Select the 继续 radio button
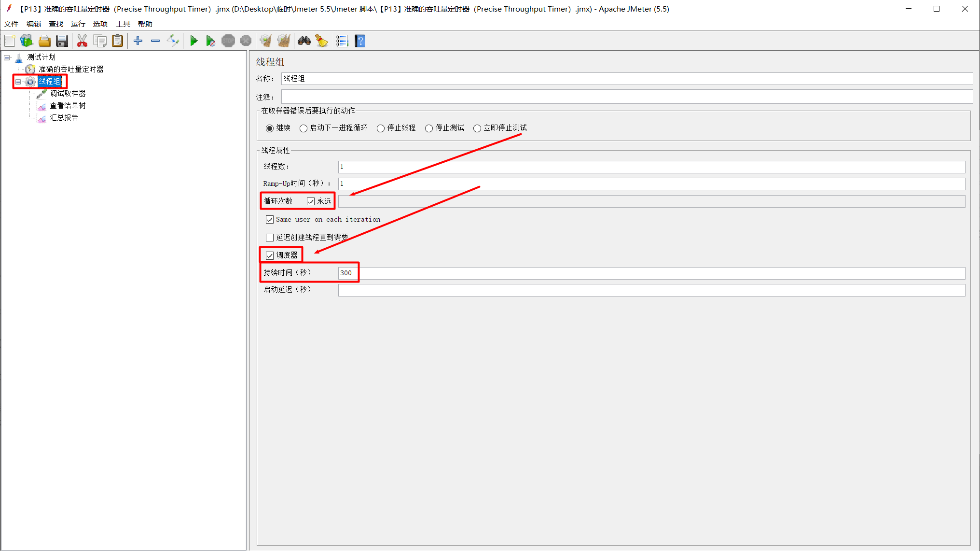 tap(270, 128)
